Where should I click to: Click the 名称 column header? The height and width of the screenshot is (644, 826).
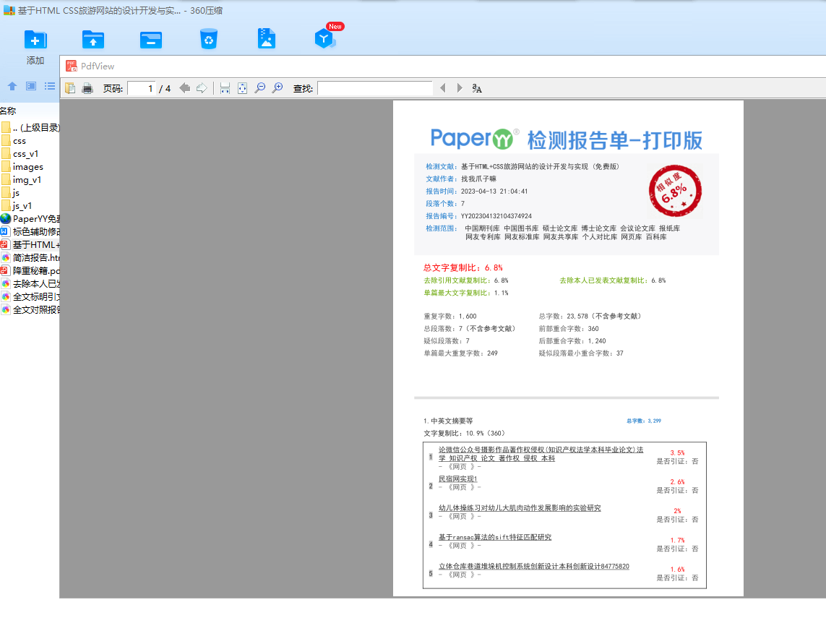tap(8, 111)
